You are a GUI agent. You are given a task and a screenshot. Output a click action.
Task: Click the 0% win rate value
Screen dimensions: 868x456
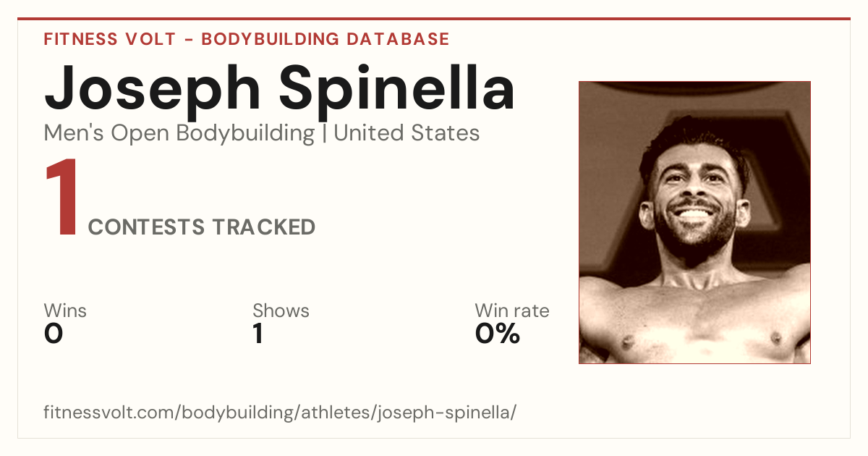[x=498, y=334]
